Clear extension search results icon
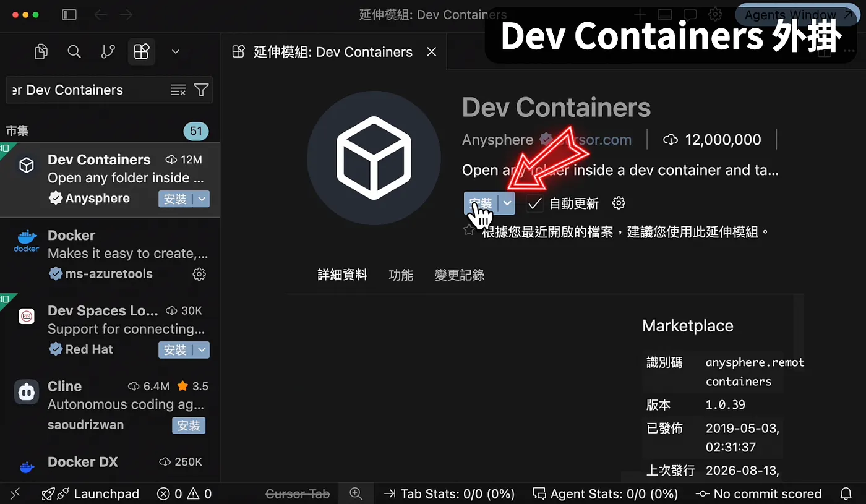Screen dimensions: 866x504 pyautogui.click(x=178, y=90)
